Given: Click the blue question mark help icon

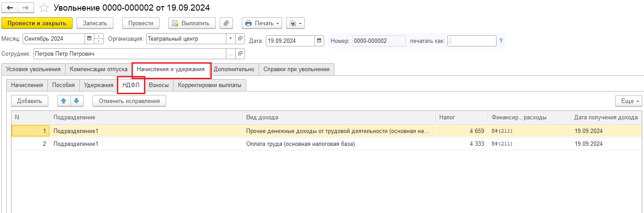Looking at the screenshot, I should click(x=501, y=41).
